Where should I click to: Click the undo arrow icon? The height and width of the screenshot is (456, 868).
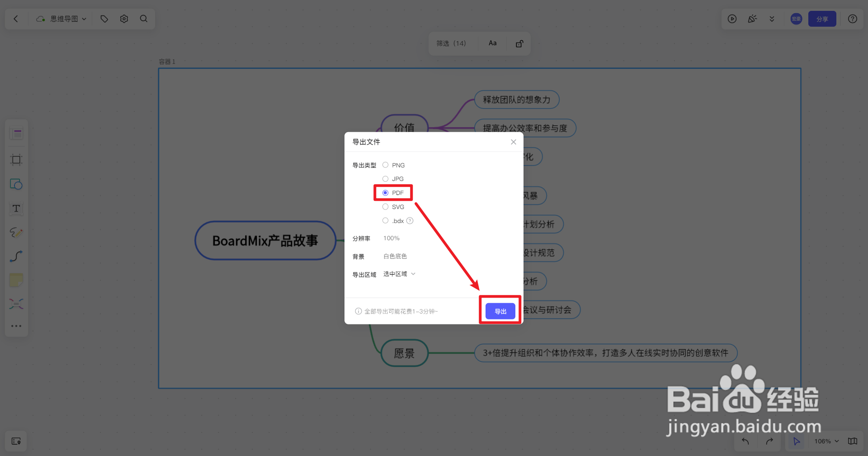(x=745, y=441)
